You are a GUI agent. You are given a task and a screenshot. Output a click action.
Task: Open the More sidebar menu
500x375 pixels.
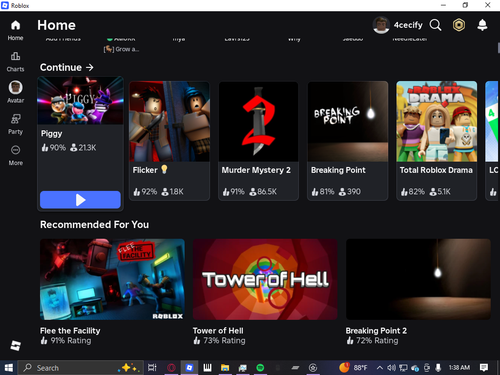(x=15, y=155)
